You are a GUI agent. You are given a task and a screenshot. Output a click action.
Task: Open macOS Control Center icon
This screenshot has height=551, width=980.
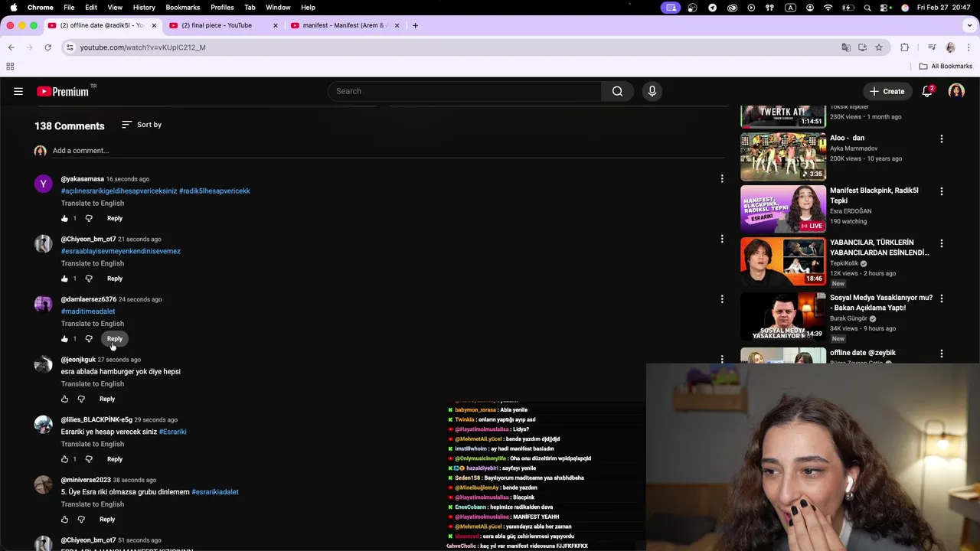pos(886,8)
